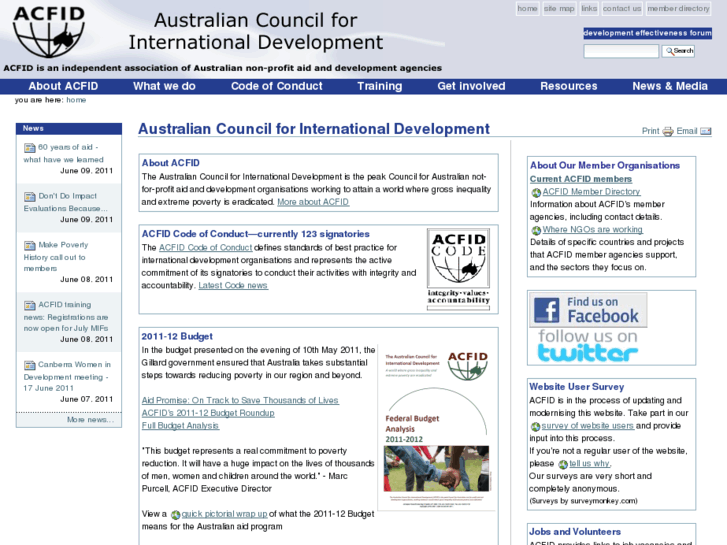Open the development effectiveness forum link
The image size is (727, 545).
[x=647, y=33]
